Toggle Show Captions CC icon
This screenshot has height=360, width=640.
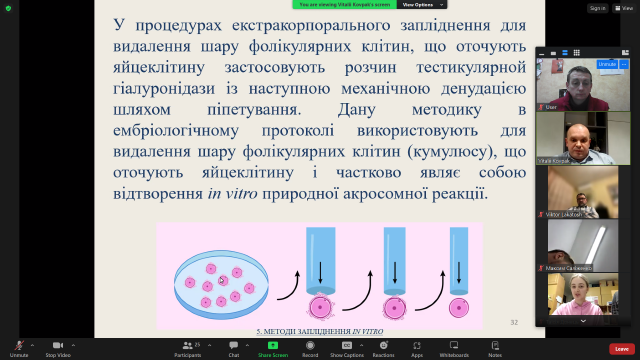[x=347, y=346]
